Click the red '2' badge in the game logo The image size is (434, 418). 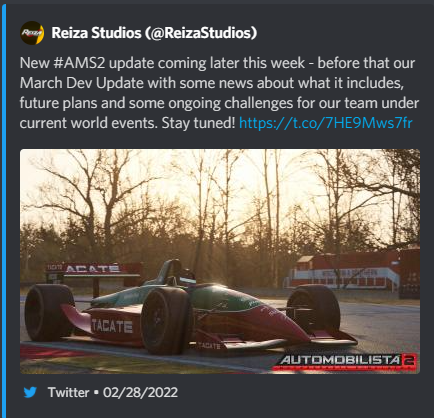[410, 361]
